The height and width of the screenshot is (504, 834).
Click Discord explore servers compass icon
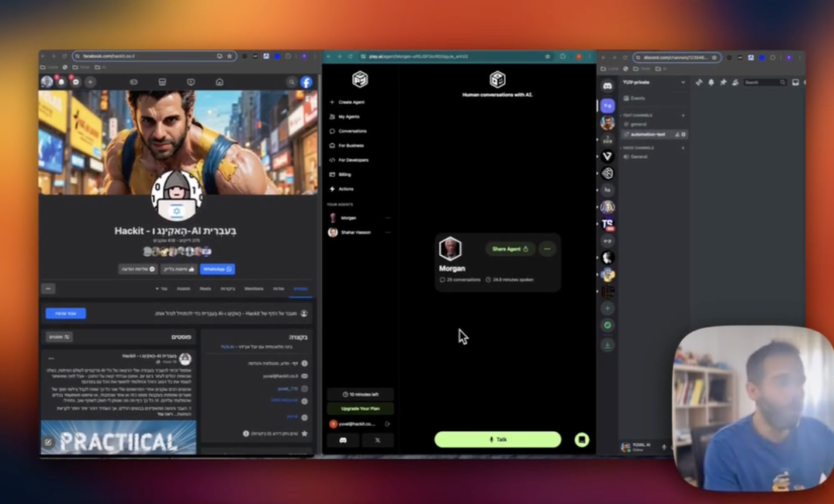coord(607,326)
